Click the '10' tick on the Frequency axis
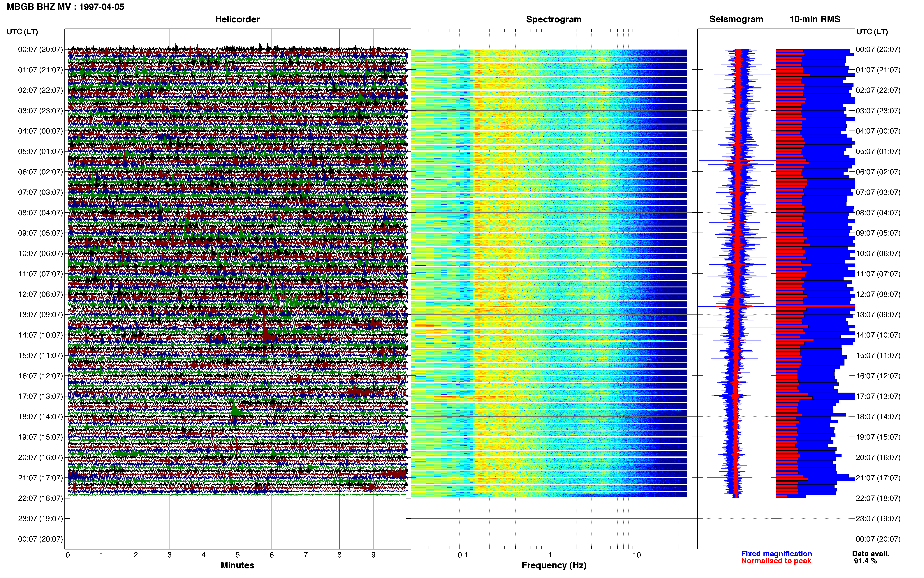 coord(637,555)
